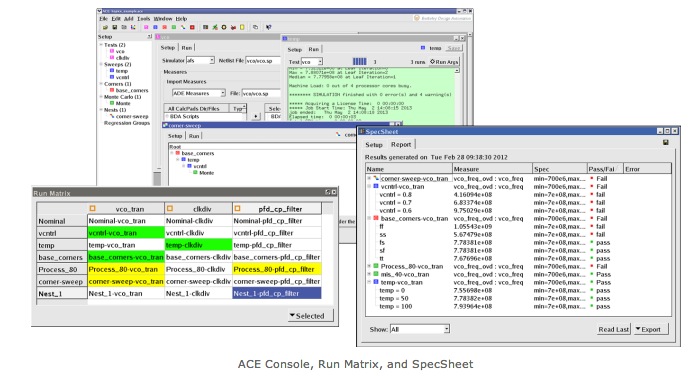
Task: Open the Tools menu
Action: coord(143,19)
